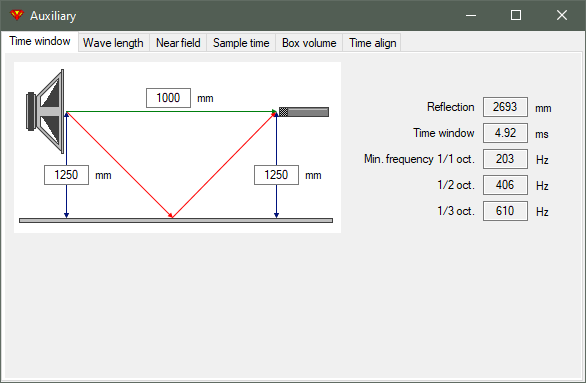Minimize the Auxiliary window
Image resolution: width=586 pixels, height=383 pixels.
tap(471, 15)
